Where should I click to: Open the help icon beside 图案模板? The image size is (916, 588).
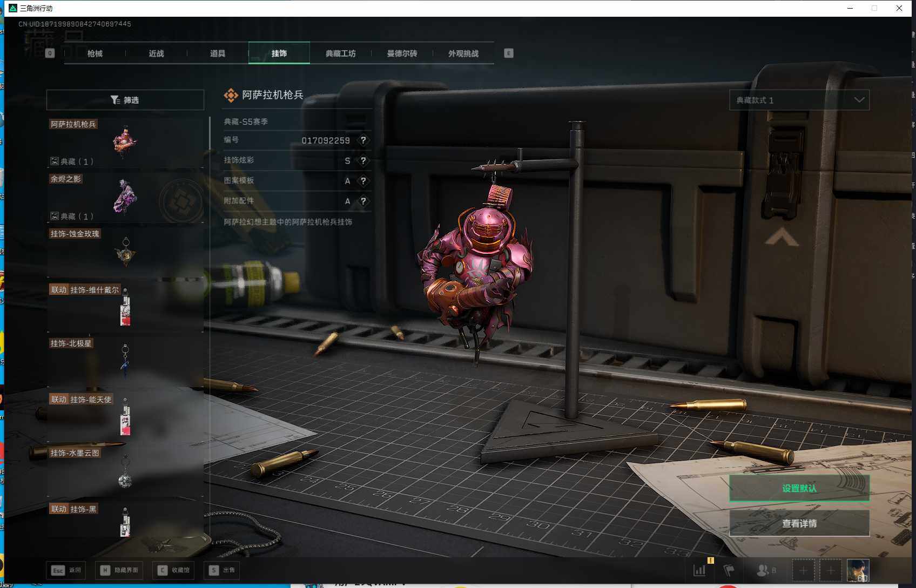pyautogui.click(x=363, y=181)
